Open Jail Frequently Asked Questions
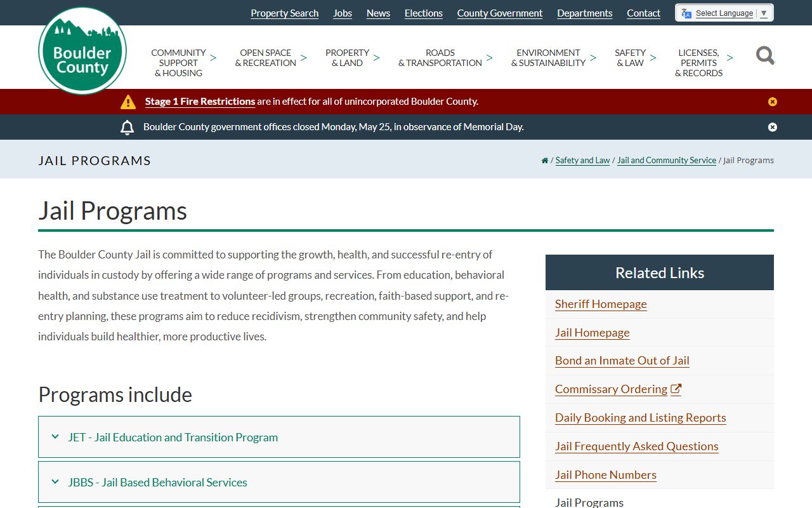Image resolution: width=812 pixels, height=508 pixels. click(637, 446)
